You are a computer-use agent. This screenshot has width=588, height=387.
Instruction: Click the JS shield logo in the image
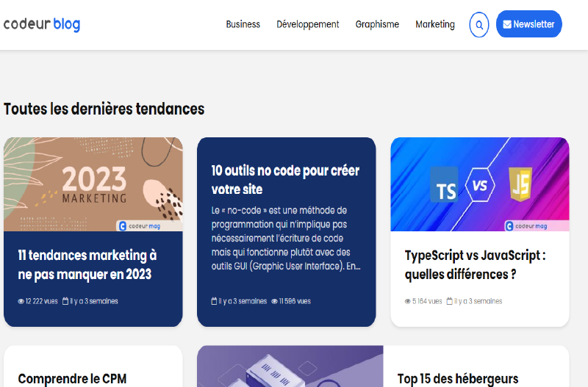pyautogui.click(x=521, y=184)
